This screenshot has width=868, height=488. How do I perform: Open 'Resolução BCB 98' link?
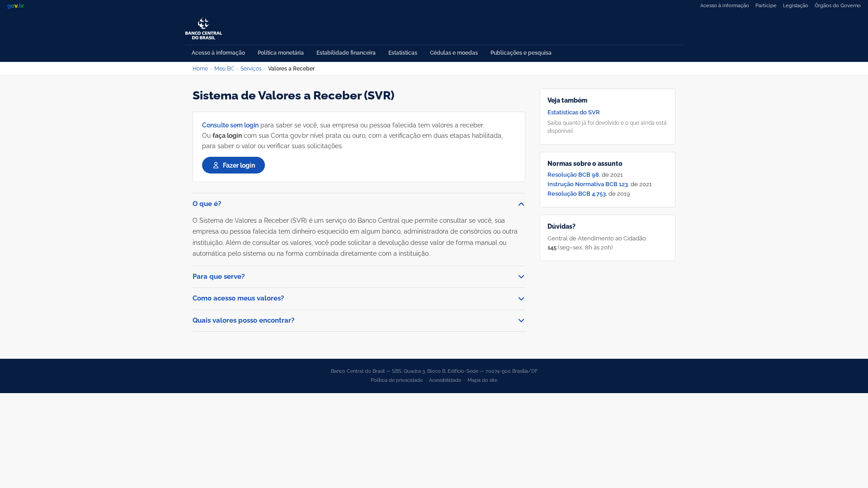[573, 175]
